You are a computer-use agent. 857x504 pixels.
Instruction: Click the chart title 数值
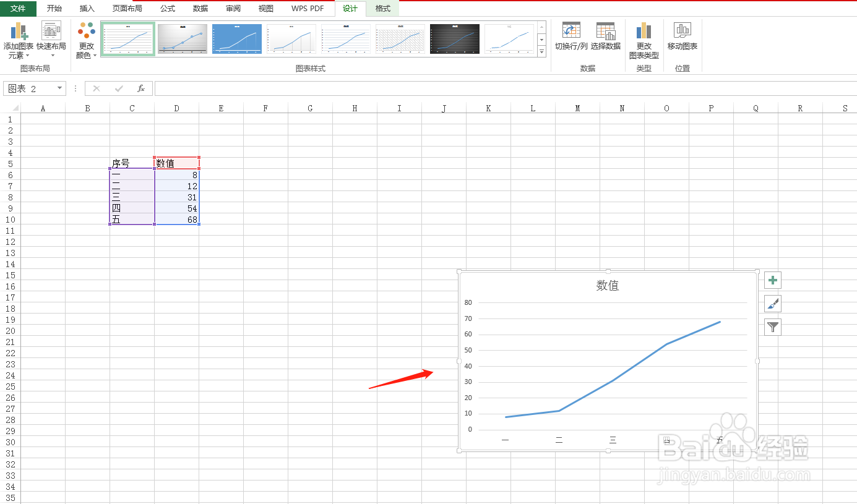(608, 286)
